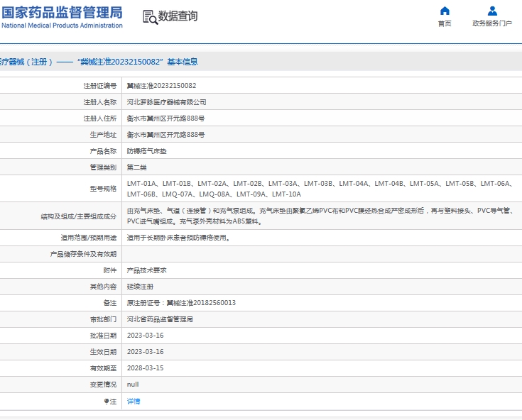Click the 政务服务门户 text label
The width and height of the screenshot is (522, 420).
coord(492,23)
